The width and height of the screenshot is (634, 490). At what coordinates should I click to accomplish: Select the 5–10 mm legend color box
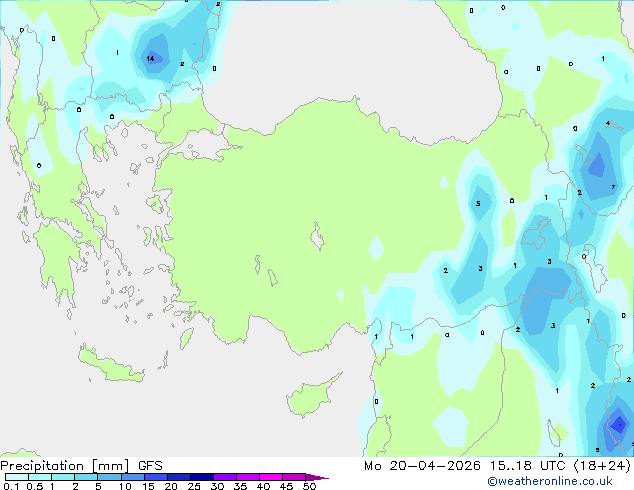pyautogui.click(x=109, y=477)
